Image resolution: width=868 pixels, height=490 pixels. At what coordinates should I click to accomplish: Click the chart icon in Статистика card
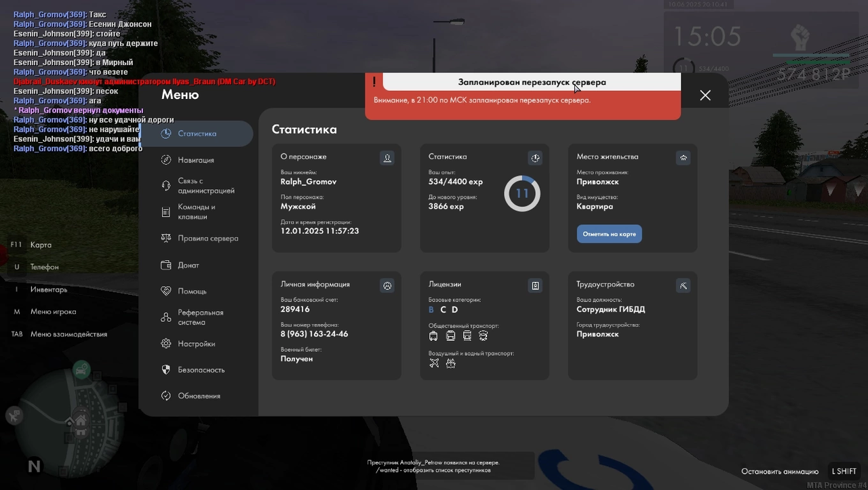point(535,158)
